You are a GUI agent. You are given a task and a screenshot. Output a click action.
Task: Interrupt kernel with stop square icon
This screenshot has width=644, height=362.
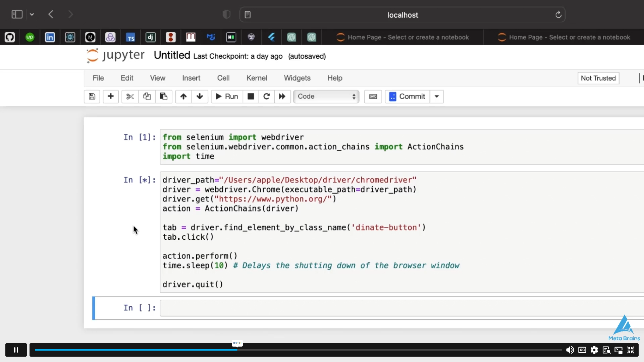251,97
